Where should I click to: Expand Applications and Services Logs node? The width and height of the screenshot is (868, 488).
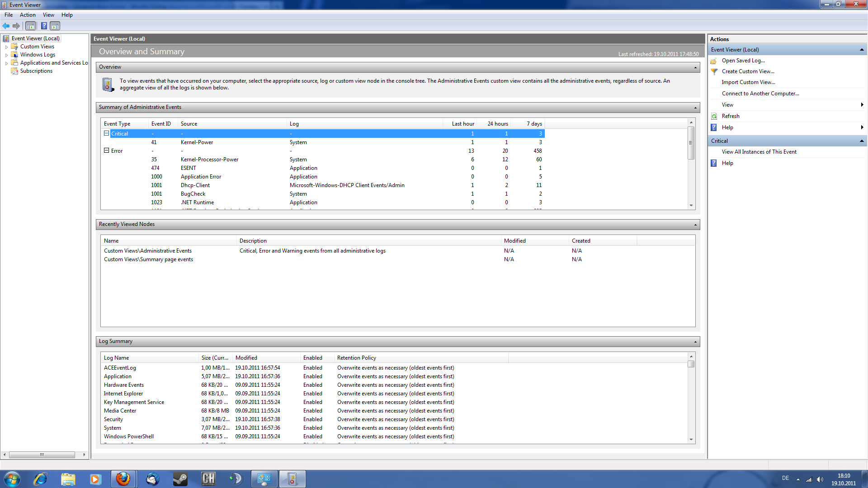pyautogui.click(x=6, y=63)
